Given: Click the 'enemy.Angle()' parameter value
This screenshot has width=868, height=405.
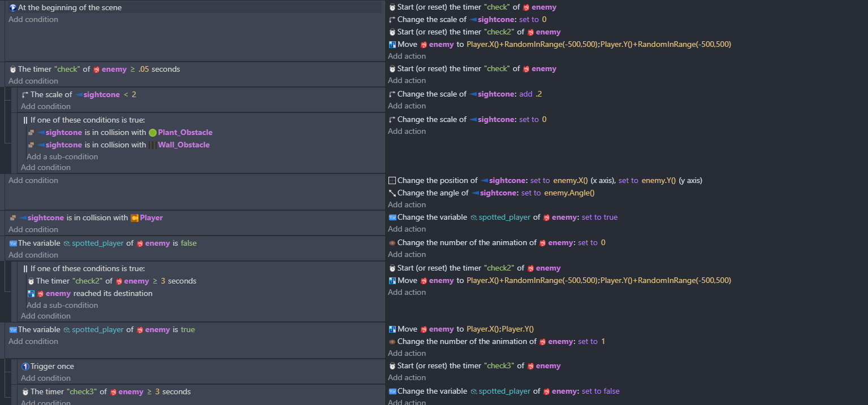Looking at the screenshot, I should click(x=574, y=193).
